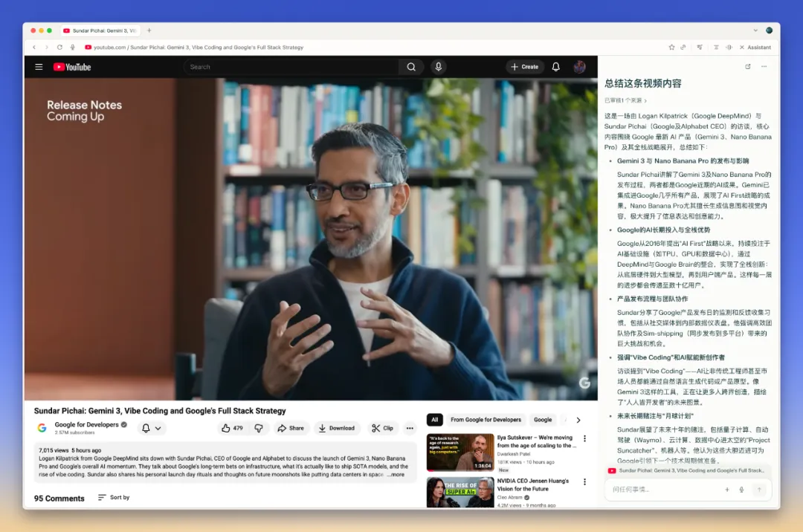The height and width of the screenshot is (532, 803).
Task: Focus the YouTube search field
Action: coord(291,67)
